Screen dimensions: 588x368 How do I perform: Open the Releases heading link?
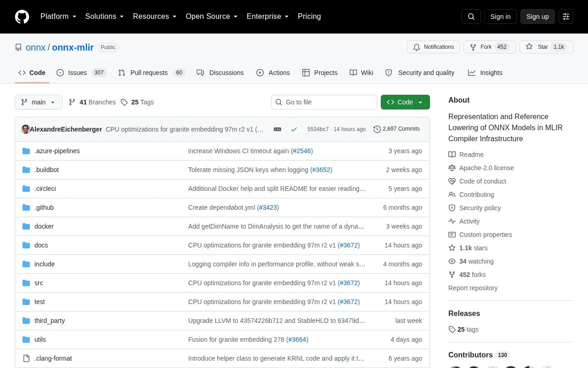[464, 314]
